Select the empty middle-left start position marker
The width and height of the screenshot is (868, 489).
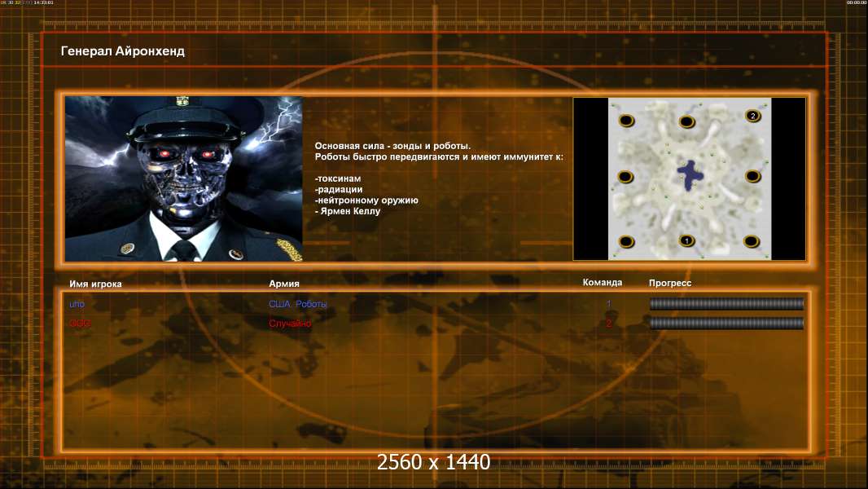click(x=625, y=177)
